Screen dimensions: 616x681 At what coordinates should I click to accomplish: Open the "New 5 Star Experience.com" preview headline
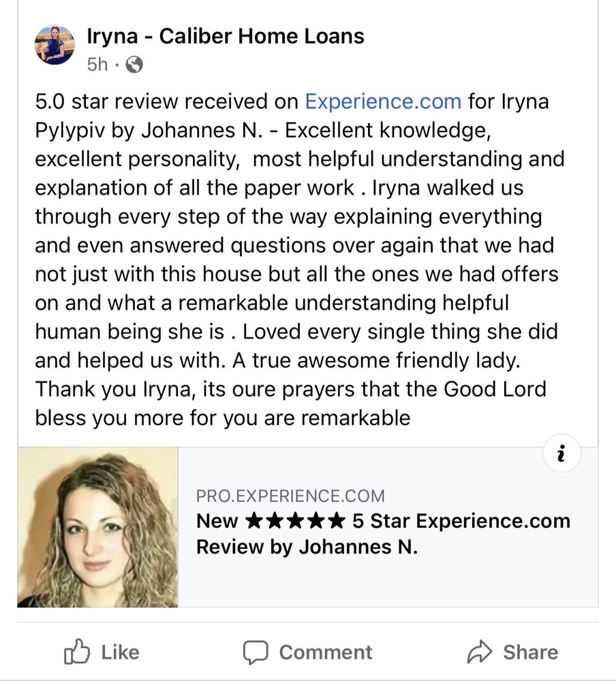[383, 522]
